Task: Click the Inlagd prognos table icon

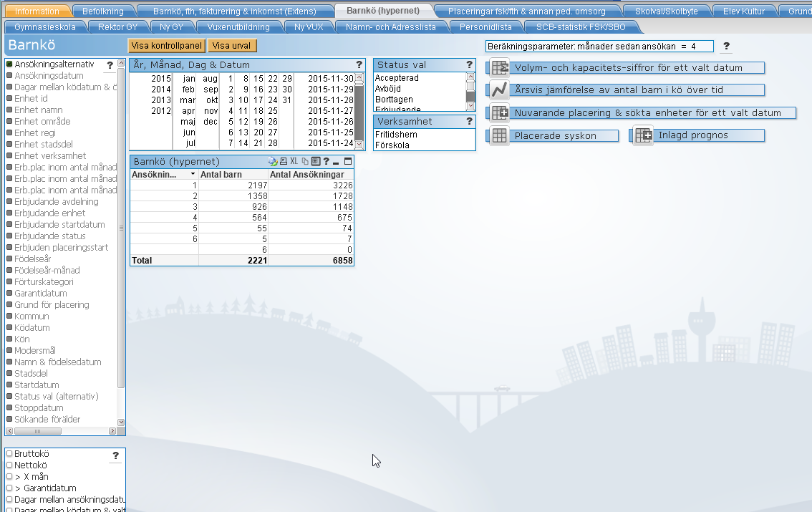Action: [x=643, y=135]
